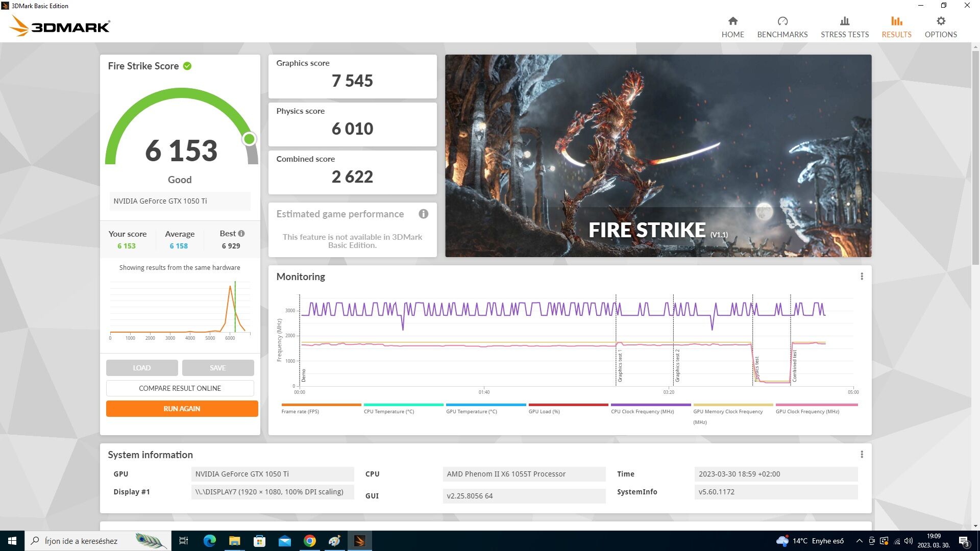
Task: Click info icon beside Best score
Action: click(x=241, y=233)
